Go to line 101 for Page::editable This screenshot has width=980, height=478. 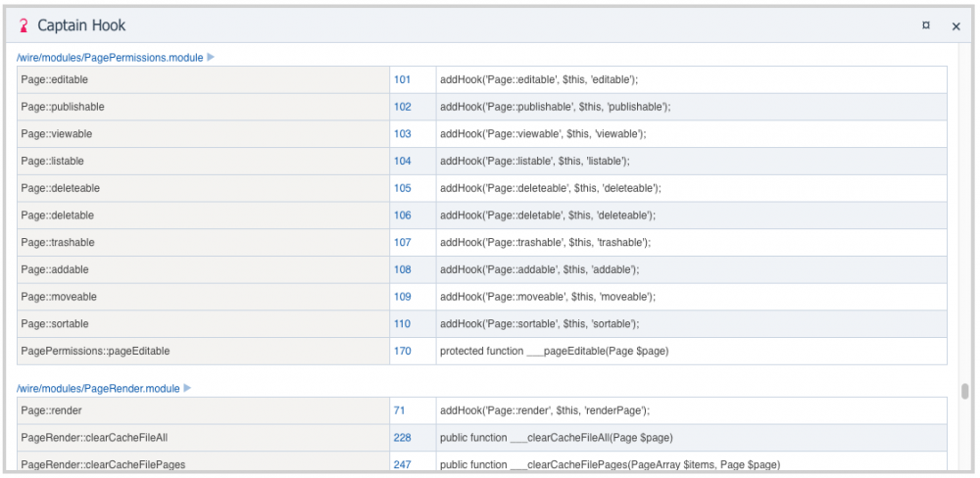pos(402,79)
